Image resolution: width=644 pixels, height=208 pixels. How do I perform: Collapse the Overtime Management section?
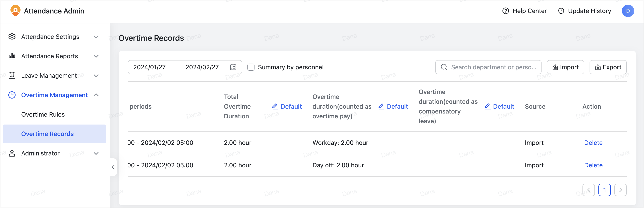(x=96, y=95)
